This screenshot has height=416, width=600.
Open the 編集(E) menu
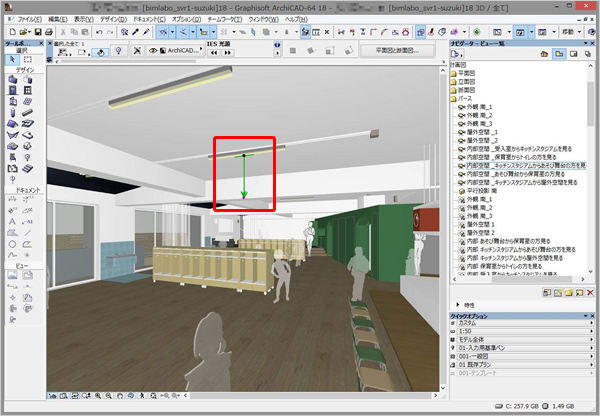tap(58, 19)
